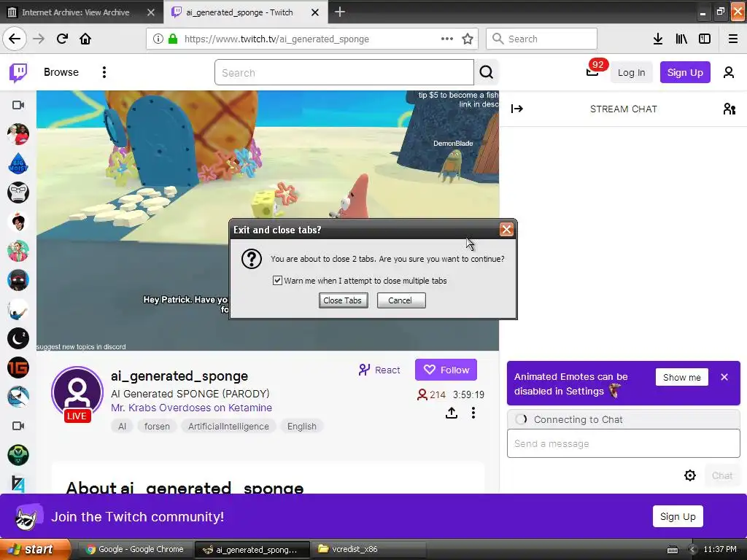Click the Log In button
This screenshot has height=560, width=747.
pos(631,72)
